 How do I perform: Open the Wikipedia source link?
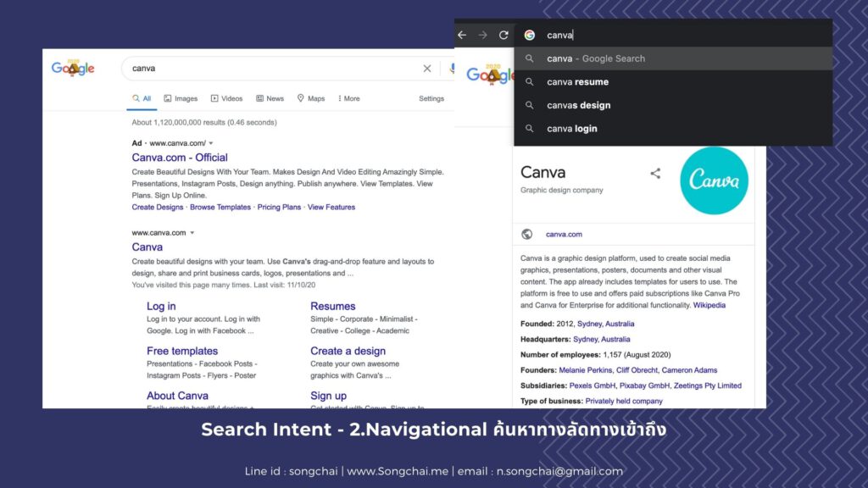pyautogui.click(x=709, y=305)
